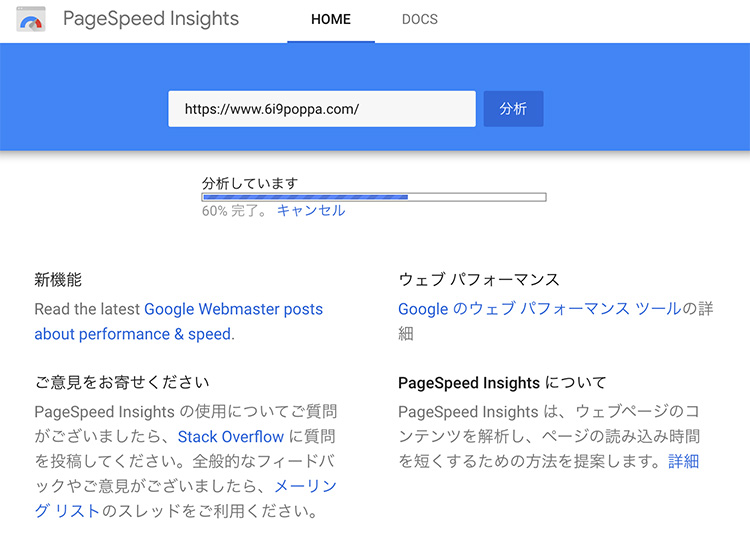Cancel the analysis via キャンセル link

coord(311,210)
